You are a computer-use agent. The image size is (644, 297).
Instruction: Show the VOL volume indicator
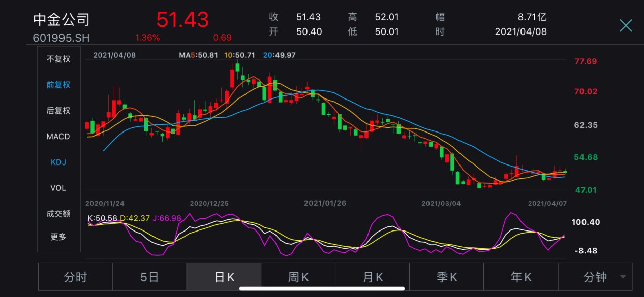[x=58, y=188]
